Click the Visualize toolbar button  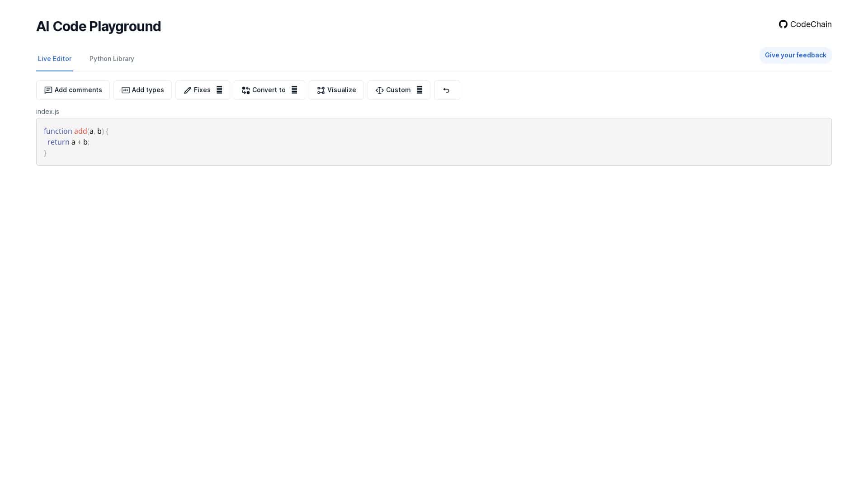coord(336,90)
